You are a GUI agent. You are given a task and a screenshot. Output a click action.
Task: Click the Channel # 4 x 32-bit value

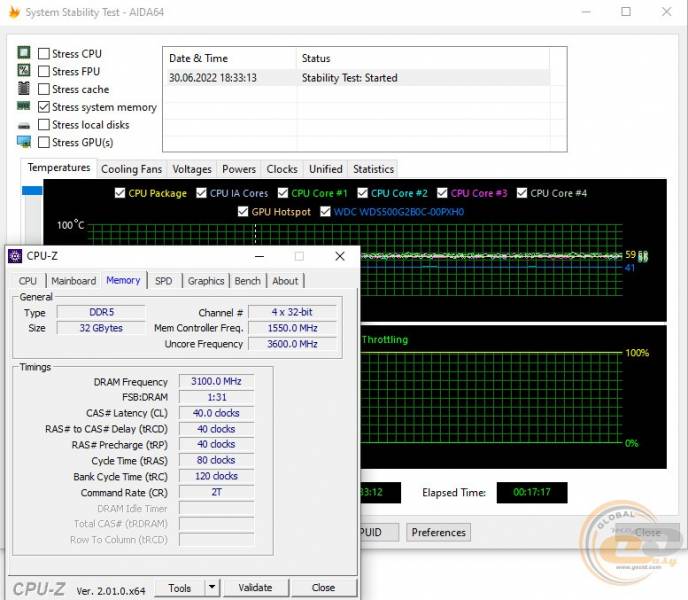pos(292,312)
